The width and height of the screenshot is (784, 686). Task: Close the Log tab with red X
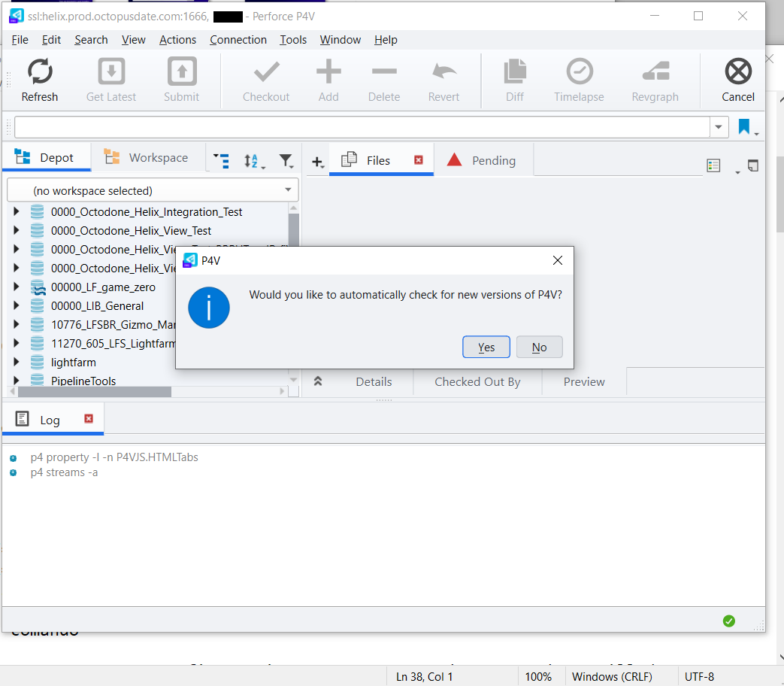89,419
